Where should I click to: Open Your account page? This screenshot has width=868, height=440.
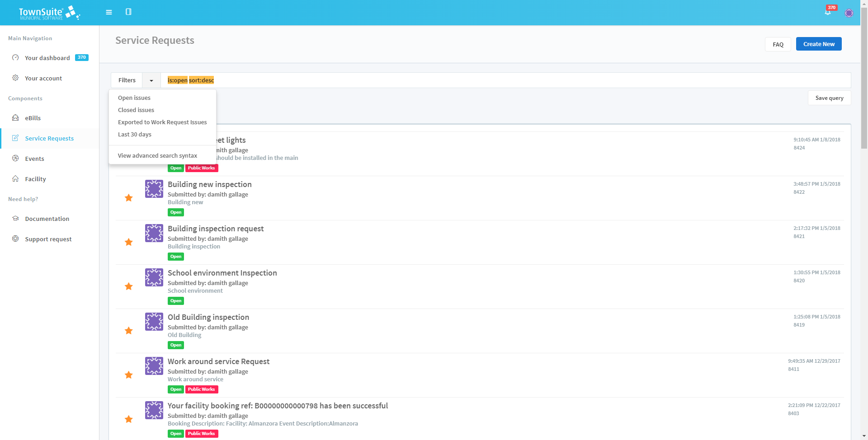pyautogui.click(x=43, y=78)
